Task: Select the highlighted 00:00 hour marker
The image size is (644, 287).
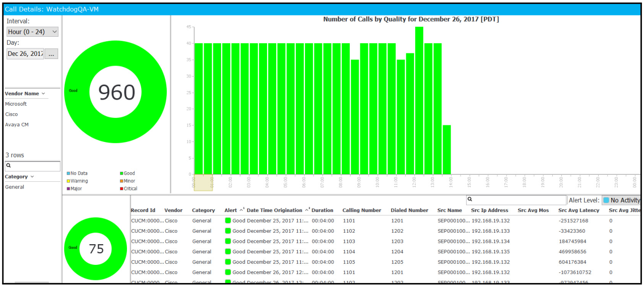Action: 203,183
